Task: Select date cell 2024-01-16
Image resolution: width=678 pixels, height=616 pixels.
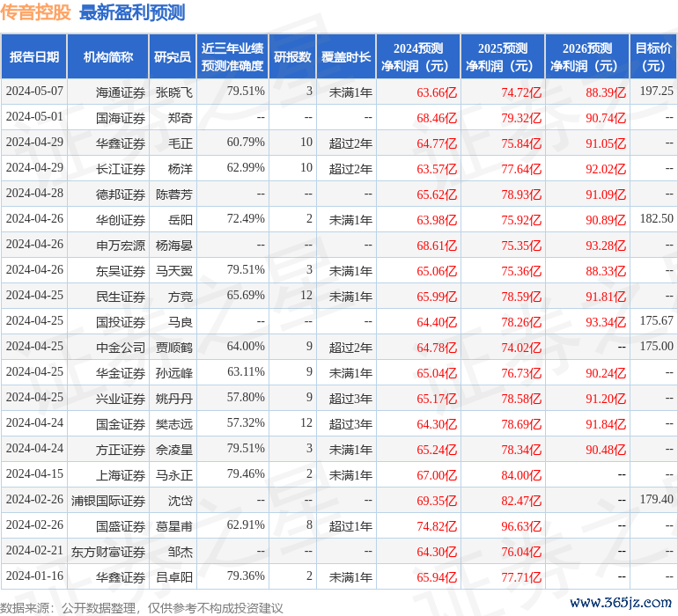Action: 34,576
